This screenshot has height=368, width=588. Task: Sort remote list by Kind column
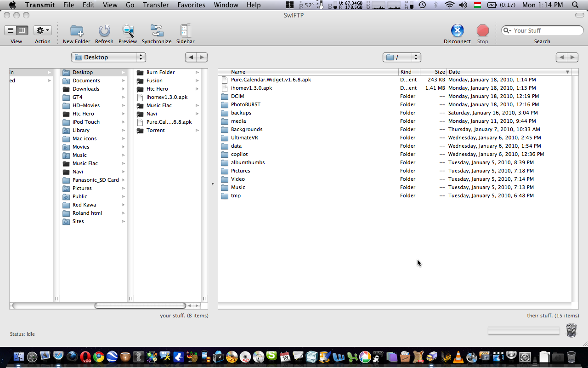[x=409, y=72]
